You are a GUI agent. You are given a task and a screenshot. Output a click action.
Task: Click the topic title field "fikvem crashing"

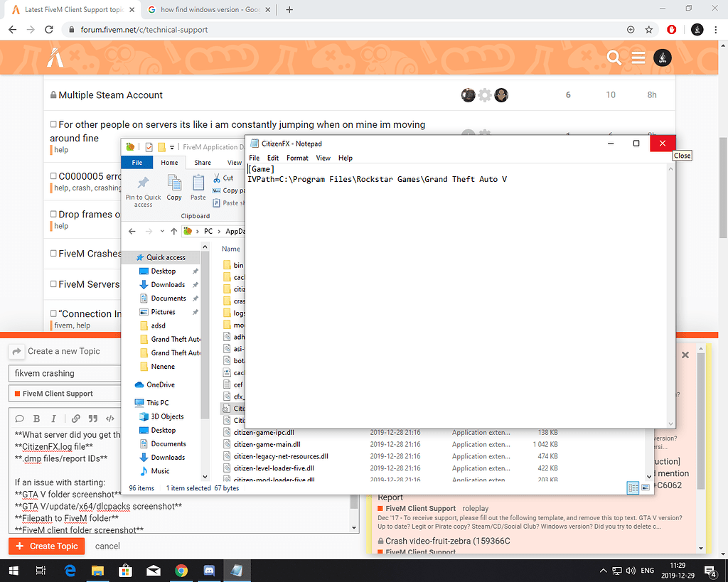coord(65,373)
